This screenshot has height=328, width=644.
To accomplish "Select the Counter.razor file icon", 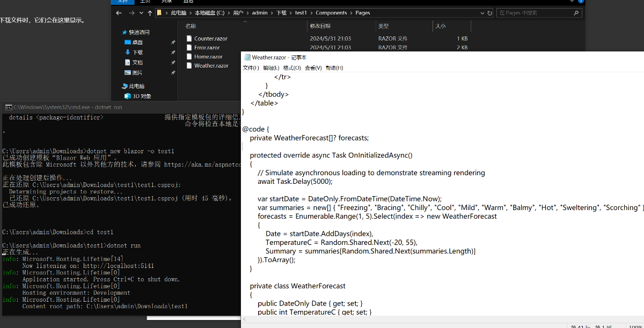I will click(x=189, y=39).
